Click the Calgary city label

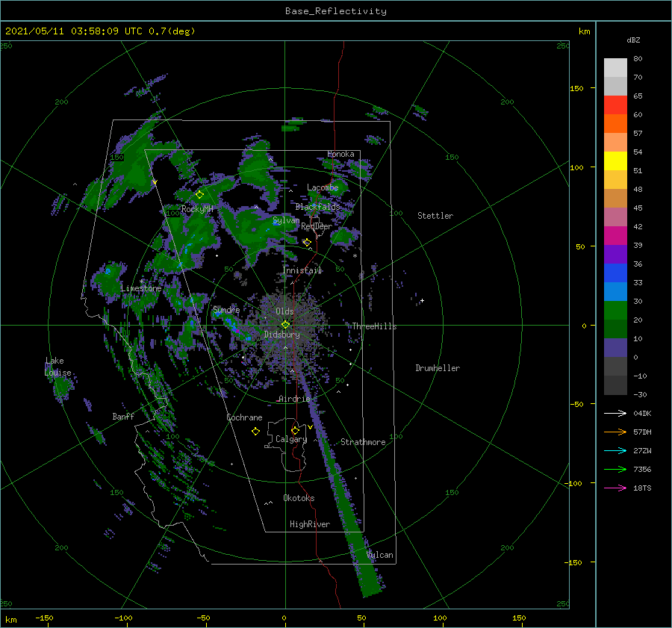[x=291, y=439]
